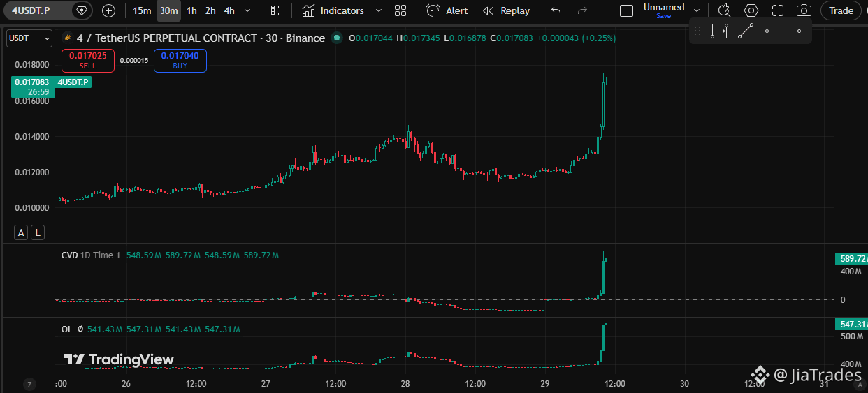The image size is (868, 393).
Task: Grab the floating drawing toolbar handle
Action: click(x=697, y=31)
